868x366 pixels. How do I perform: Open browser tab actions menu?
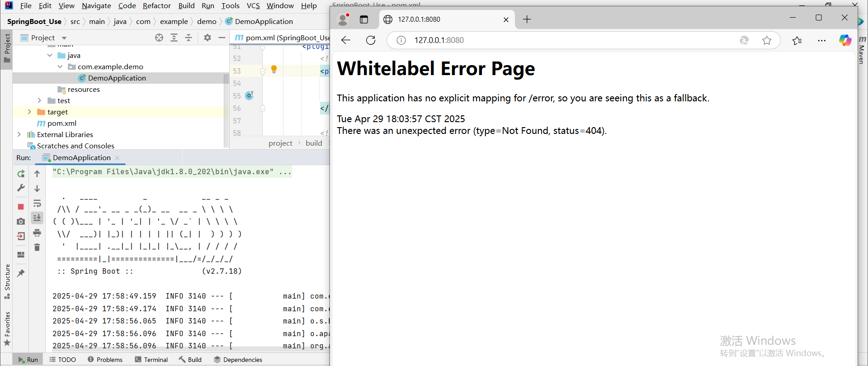coord(364,19)
